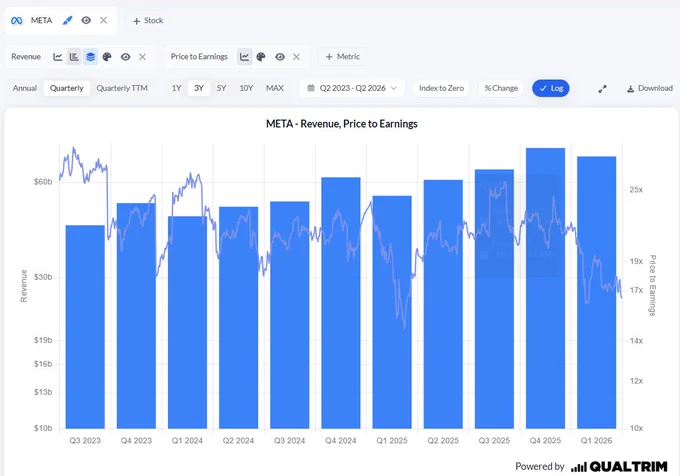Remove the META stock chip

[104, 20]
